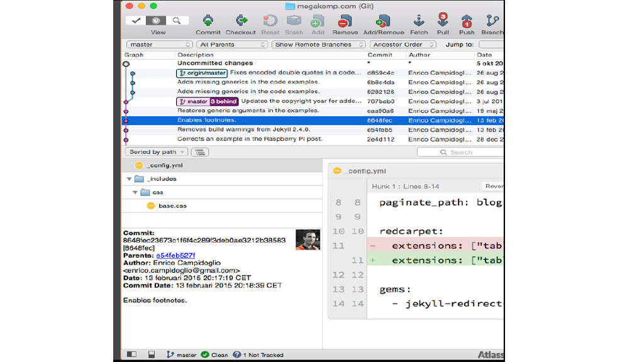Click the Commit column header
644x362 pixels.
pyautogui.click(x=380, y=55)
